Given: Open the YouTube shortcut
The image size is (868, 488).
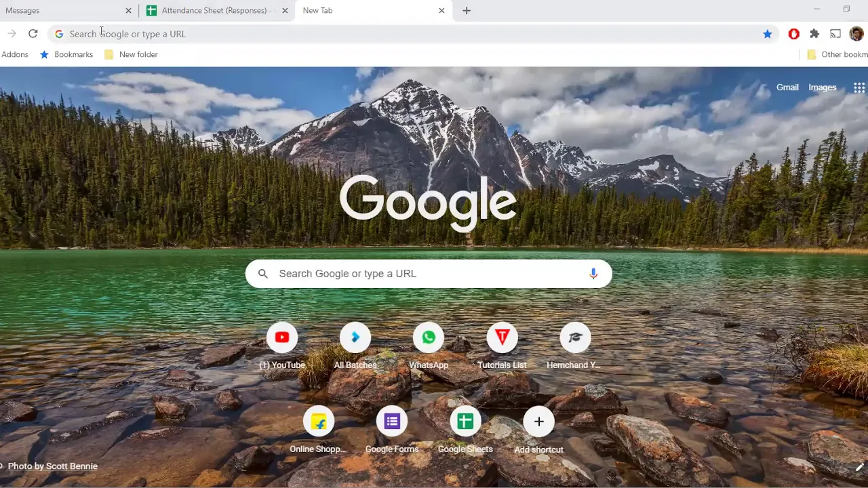Looking at the screenshot, I should tap(282, 338).
